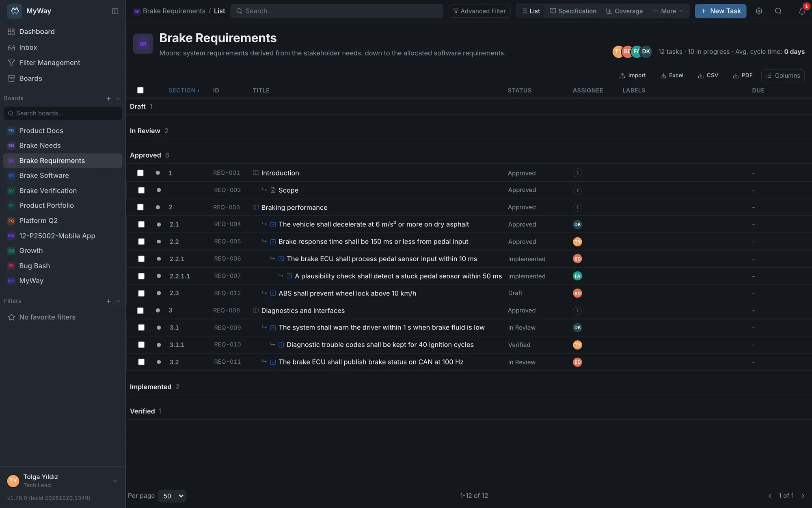Export the list to Excel

pyautogui.click(x=672, y=76)
